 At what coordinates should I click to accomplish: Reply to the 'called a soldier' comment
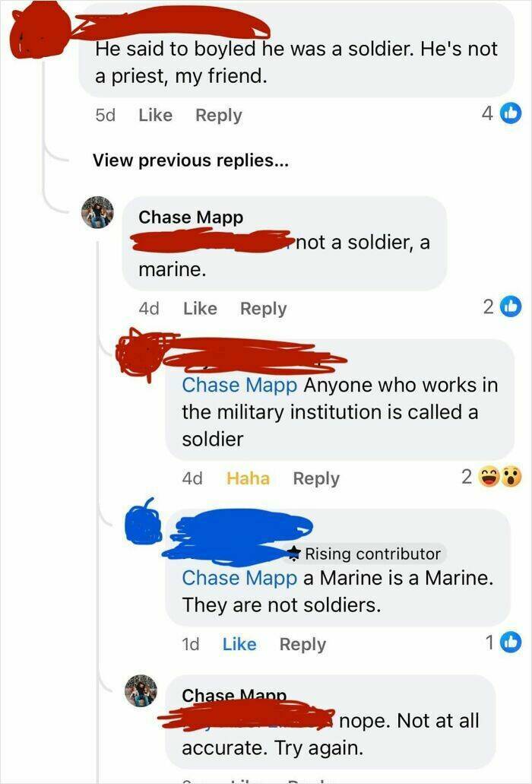[316, 478]
